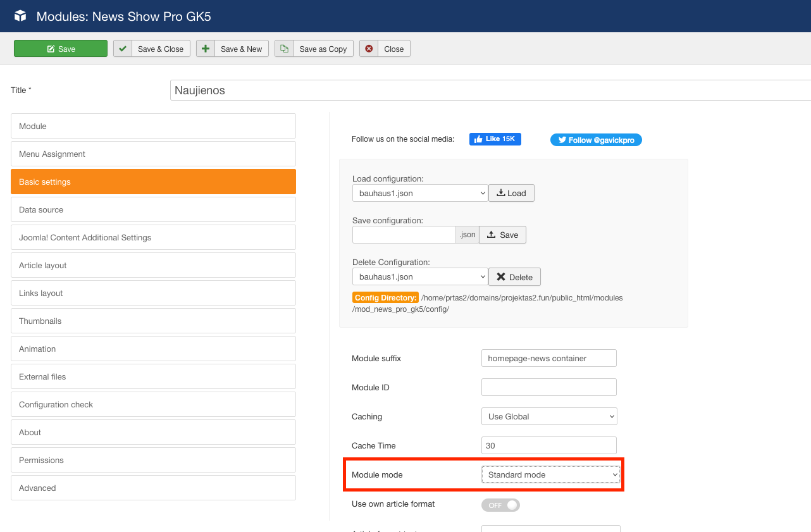The width and height of the screenshot is (811, 532).
Task: Select the Article layout tab
Action: [x=153, y=265]
